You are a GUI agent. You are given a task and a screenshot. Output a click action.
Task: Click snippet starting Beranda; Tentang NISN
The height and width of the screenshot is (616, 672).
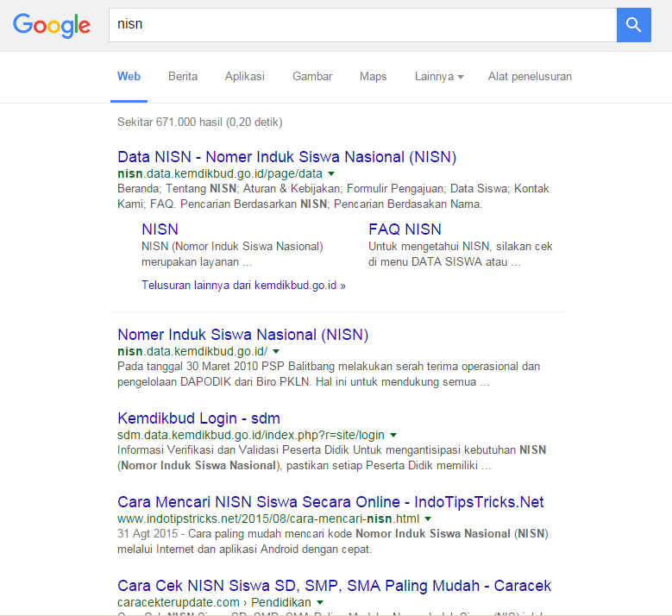333,197
